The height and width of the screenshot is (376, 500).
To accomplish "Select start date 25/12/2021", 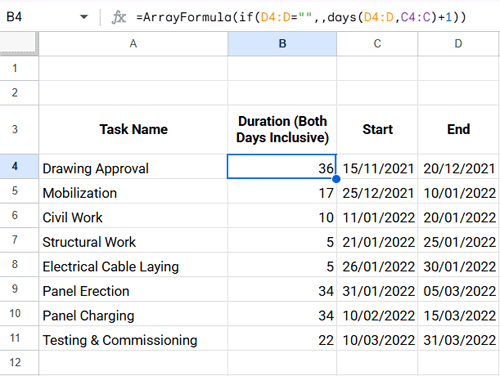I will (x=377, y=191).
